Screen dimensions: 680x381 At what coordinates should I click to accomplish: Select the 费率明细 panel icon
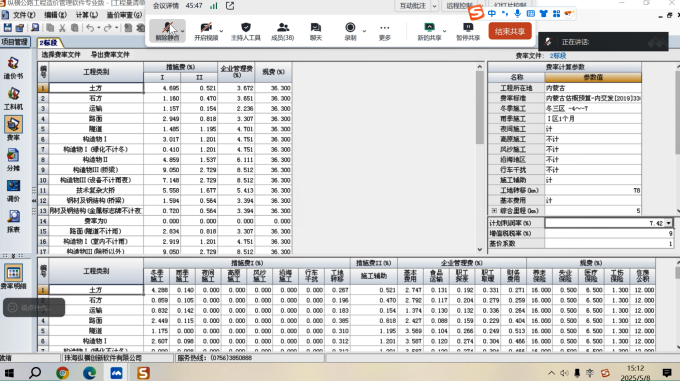(x=13, y=277)
